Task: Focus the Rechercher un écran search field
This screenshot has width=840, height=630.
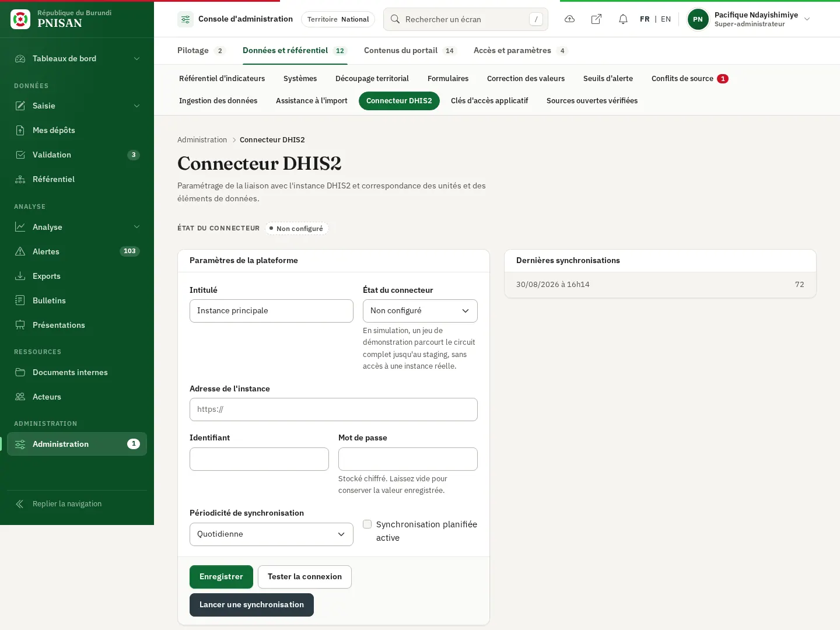Action: 466,19
